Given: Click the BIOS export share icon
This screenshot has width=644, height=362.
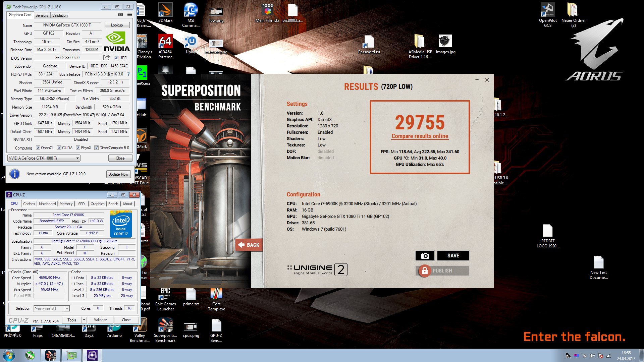Looking at the screenshot, I should tap(106, 58).
